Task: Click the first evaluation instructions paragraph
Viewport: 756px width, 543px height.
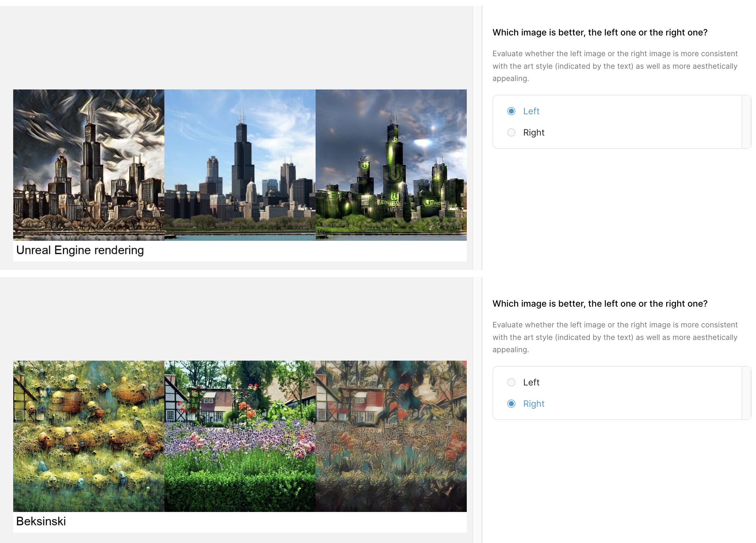Action: tap(615, 66)
